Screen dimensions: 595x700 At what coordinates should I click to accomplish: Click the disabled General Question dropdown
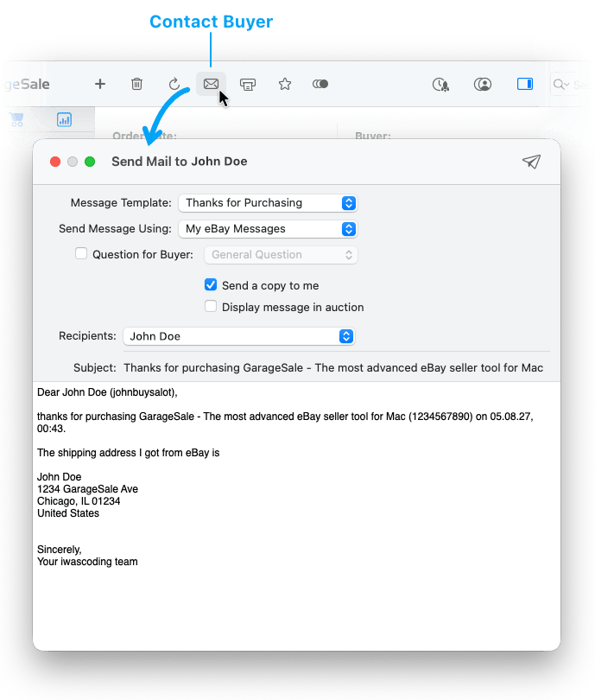pos(281,255)
